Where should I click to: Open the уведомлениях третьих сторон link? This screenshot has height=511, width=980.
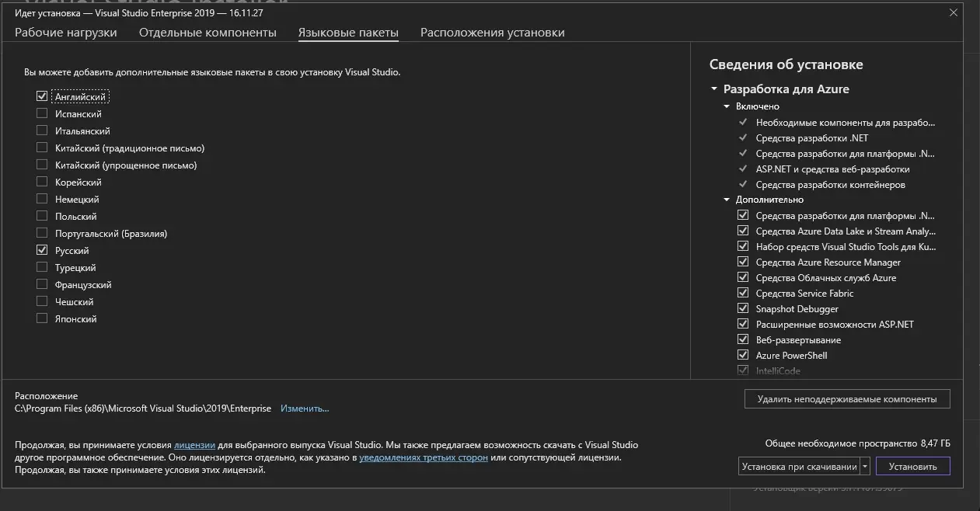click(x=424, y=457)
